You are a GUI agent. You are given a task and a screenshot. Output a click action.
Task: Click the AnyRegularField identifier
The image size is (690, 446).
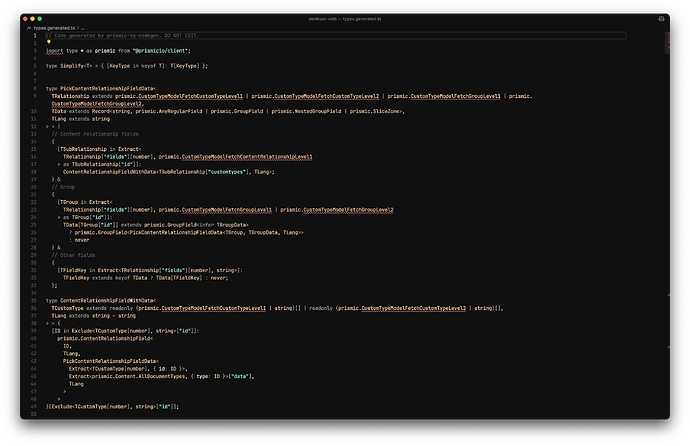coord(178,111)
